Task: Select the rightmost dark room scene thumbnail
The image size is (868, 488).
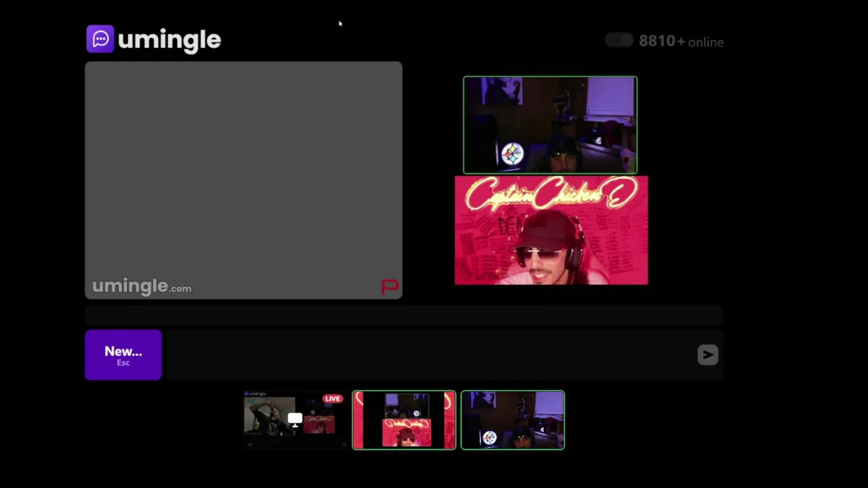Action: (x=513, y=420)
